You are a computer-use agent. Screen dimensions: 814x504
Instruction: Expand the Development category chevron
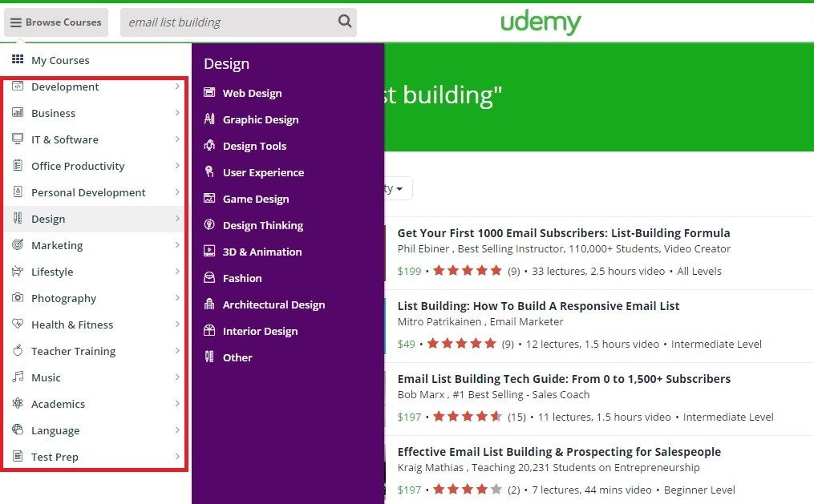pyautogui.click(x=177, y=86)
